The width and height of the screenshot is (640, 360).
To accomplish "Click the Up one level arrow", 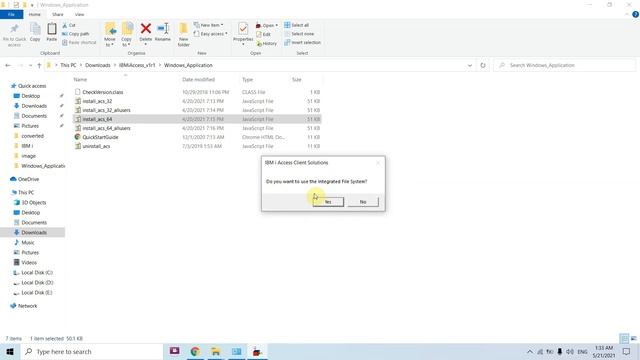I will tap(39, 65).
